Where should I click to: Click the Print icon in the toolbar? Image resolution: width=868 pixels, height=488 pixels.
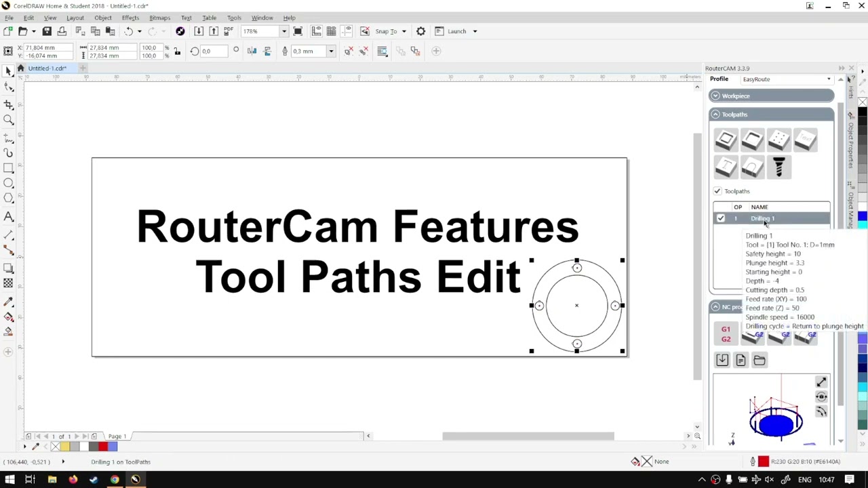62,31
